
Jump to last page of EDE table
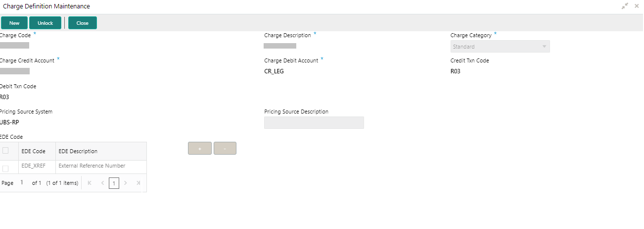click(x=138, y=183)
